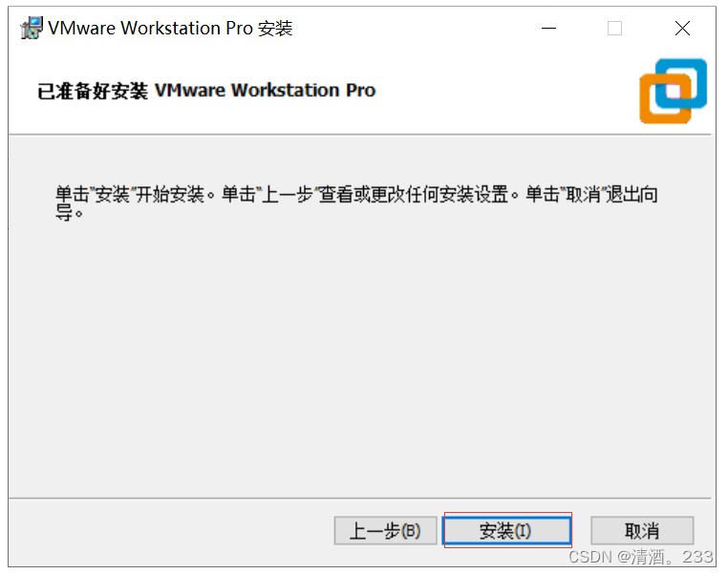Click the instruction paragraph starting with 单击"安装"
This screenshot has width=728, height=574.
click(x=356, y=202)
